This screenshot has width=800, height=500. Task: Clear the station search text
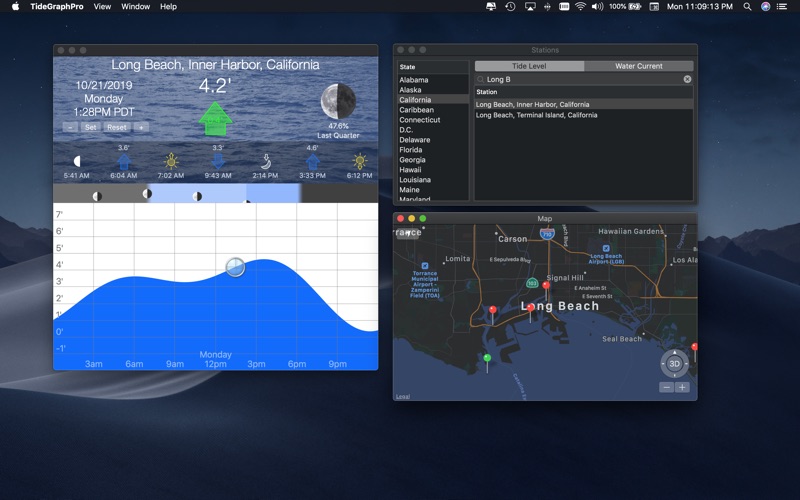[x=687, y=79]
